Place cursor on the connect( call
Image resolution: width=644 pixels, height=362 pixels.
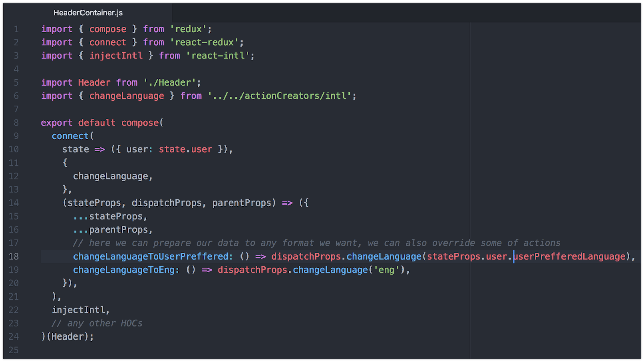(70, 136)
